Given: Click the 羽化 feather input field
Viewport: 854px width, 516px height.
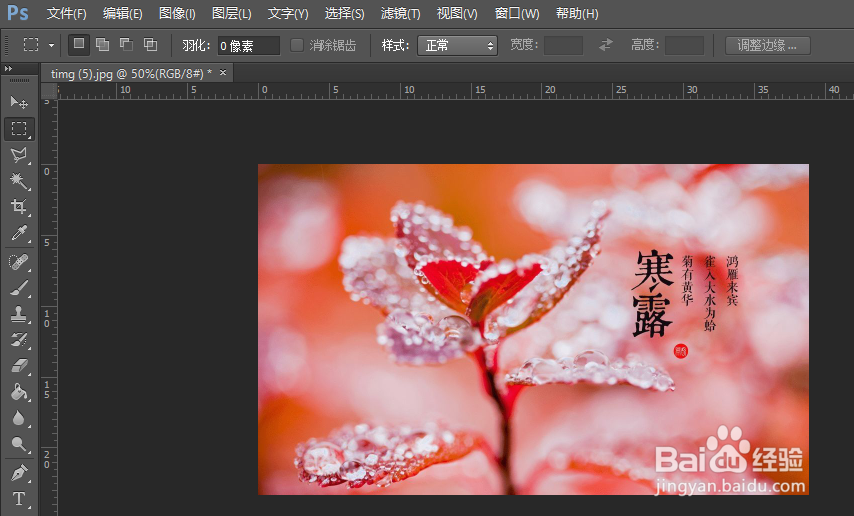Looking at the screenshot, I should 248,45.
